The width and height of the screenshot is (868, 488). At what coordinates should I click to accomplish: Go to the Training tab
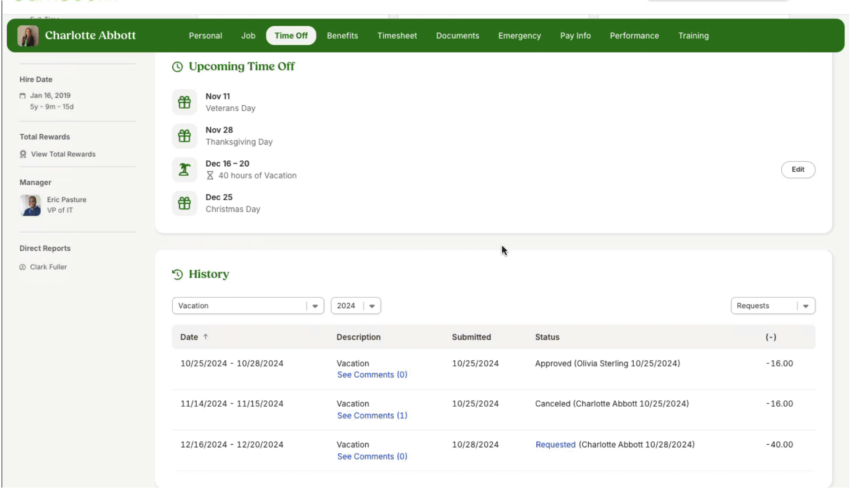693,36
